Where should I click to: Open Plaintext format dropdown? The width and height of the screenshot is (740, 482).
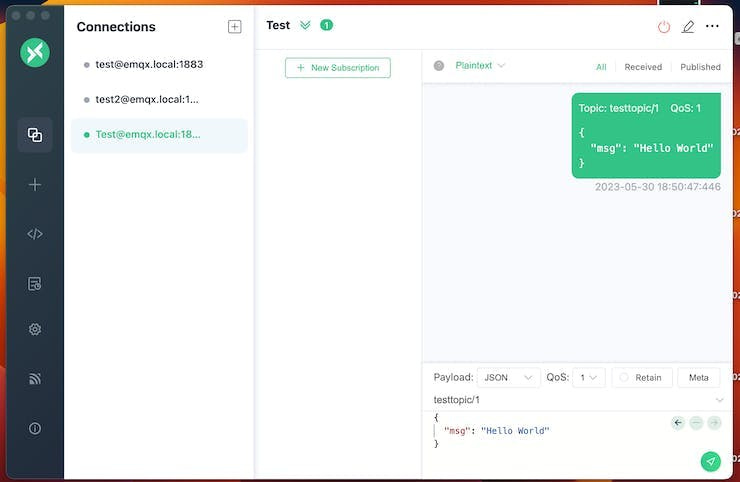click(480, 66)
